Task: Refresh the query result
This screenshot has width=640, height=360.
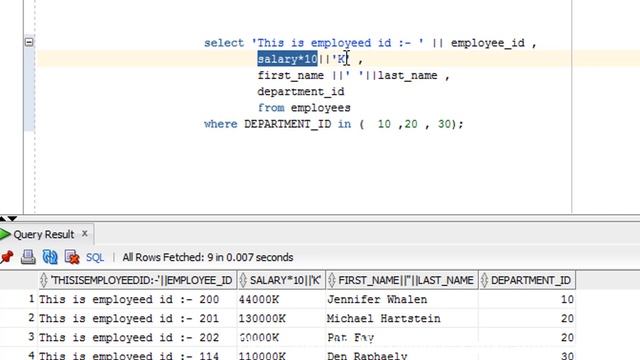Action: [50, 257]
